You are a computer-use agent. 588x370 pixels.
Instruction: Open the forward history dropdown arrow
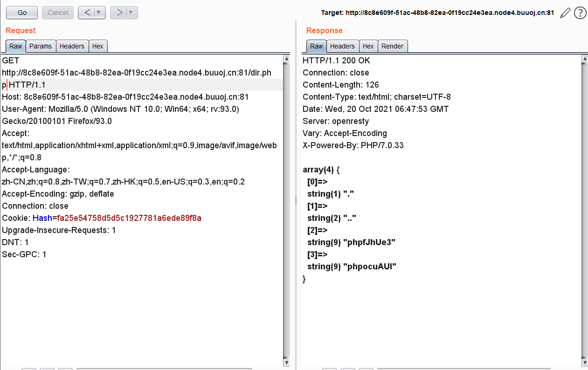(x=131, y=13)
